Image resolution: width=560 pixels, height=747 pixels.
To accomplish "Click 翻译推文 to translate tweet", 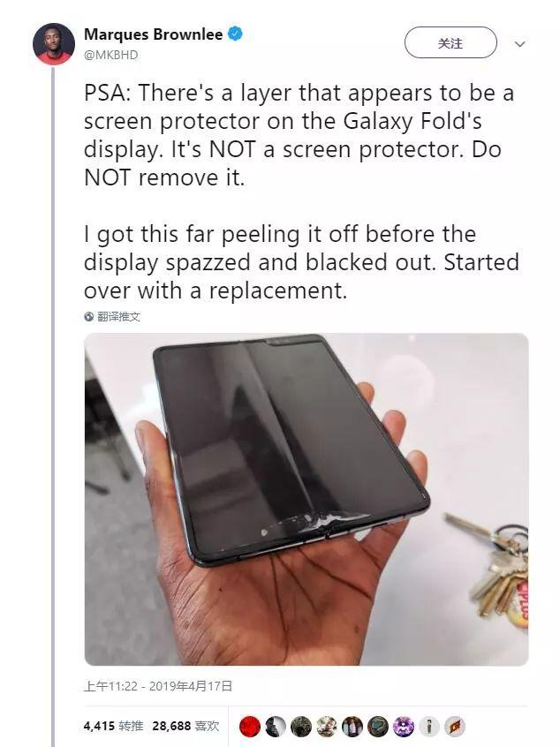I will click(x=118, y=317).
